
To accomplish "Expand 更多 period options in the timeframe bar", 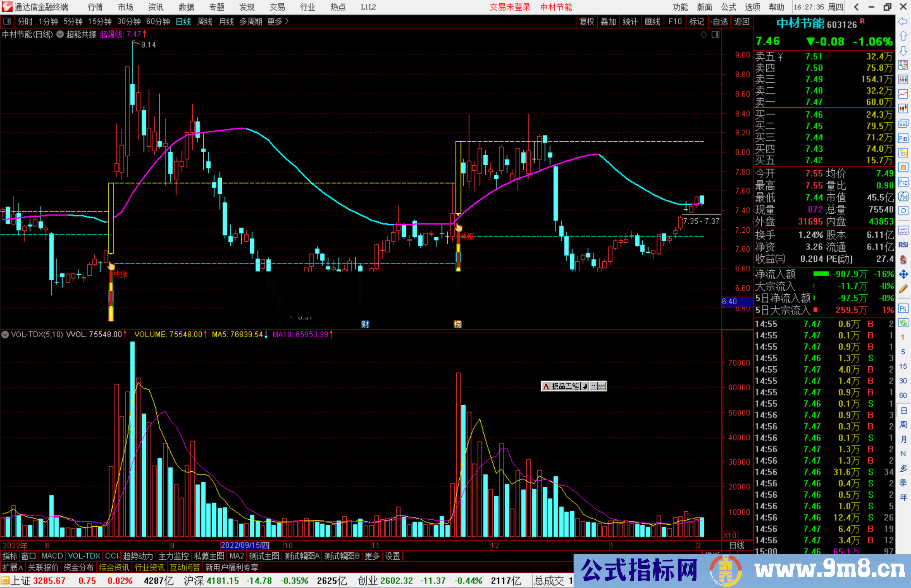I will [278, 21].
